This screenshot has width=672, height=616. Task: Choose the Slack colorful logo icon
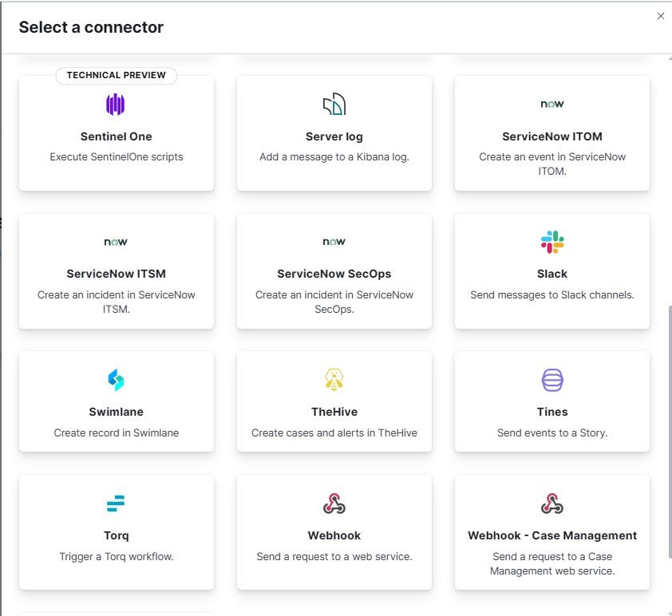pos(552,242)
